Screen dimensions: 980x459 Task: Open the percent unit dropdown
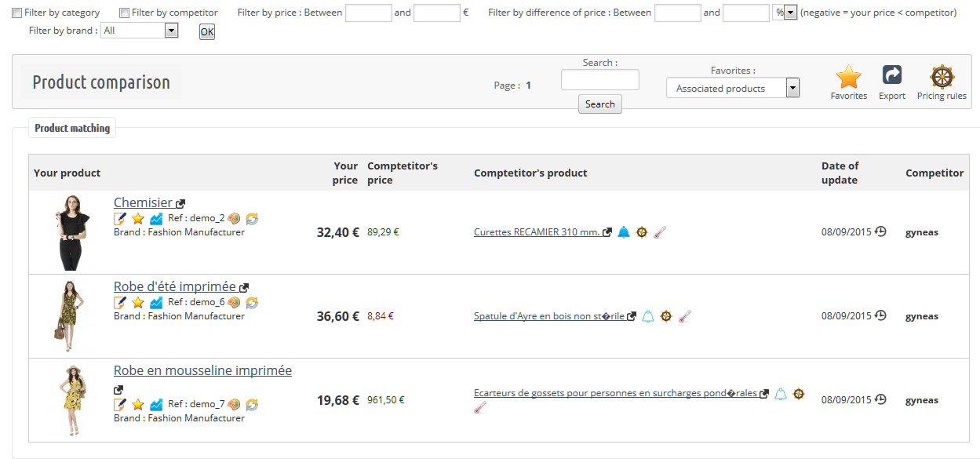785,13
